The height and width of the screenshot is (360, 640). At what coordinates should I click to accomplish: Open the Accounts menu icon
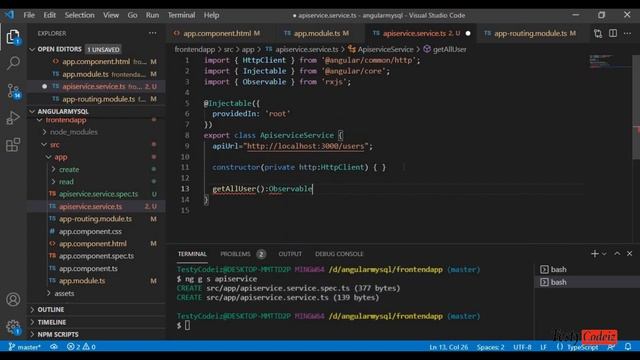[13, 300]
